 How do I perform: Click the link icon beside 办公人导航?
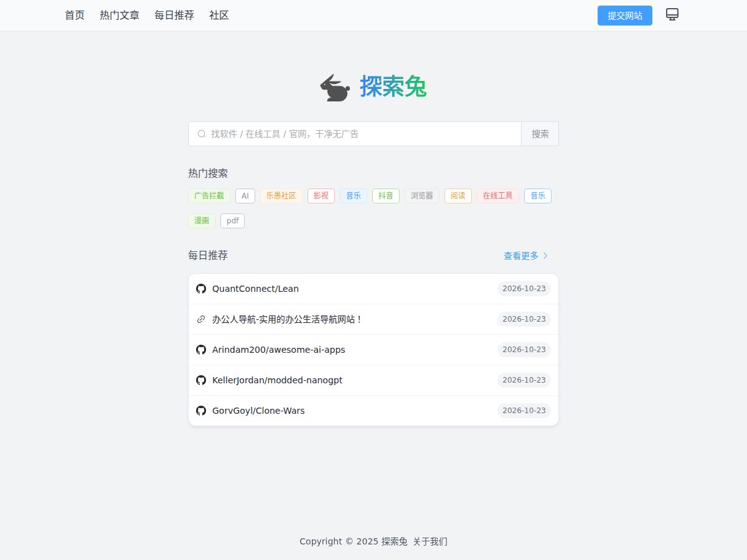(201, 319)
